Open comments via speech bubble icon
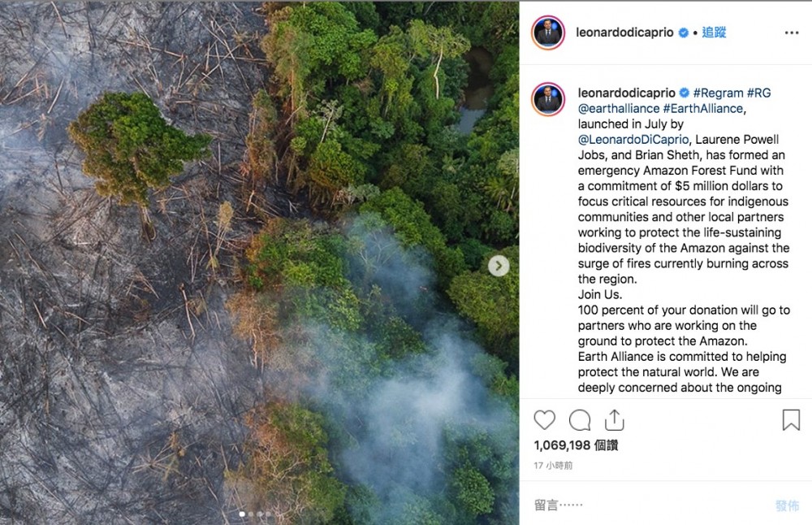 pyautogui.click(x=580, y=420)
